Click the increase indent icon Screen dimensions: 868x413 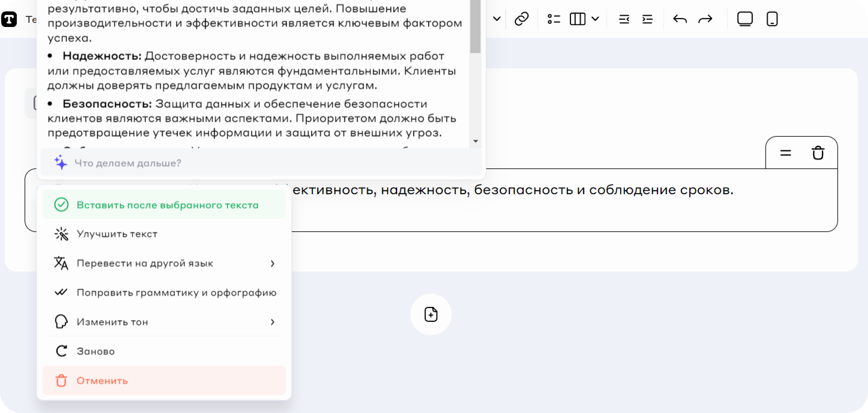coord(647,19)
